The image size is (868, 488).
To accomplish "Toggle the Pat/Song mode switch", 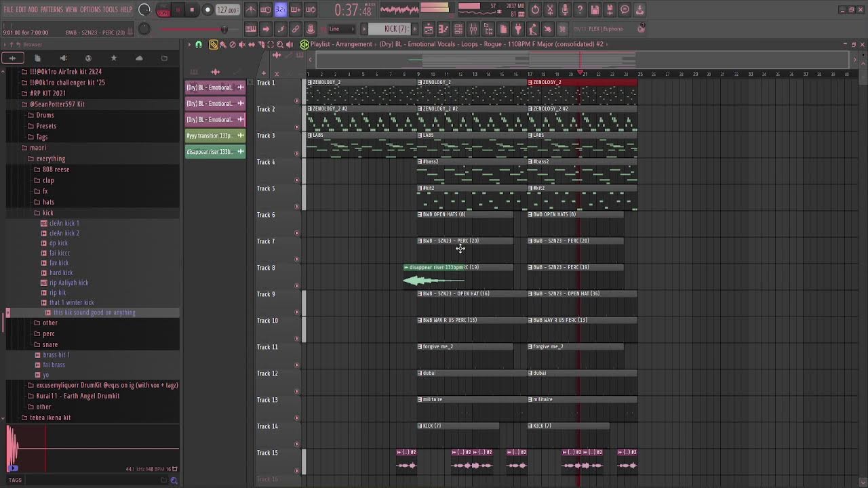I will (163, 9).
